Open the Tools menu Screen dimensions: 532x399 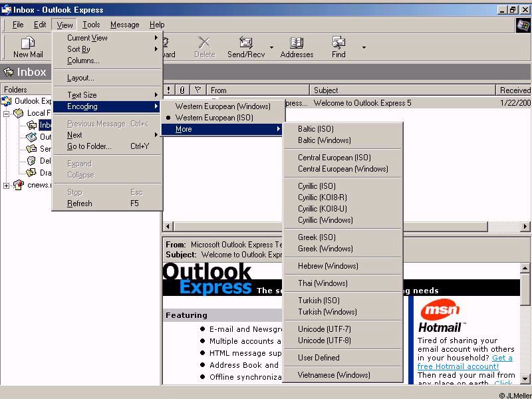click(x=91, y=25)
